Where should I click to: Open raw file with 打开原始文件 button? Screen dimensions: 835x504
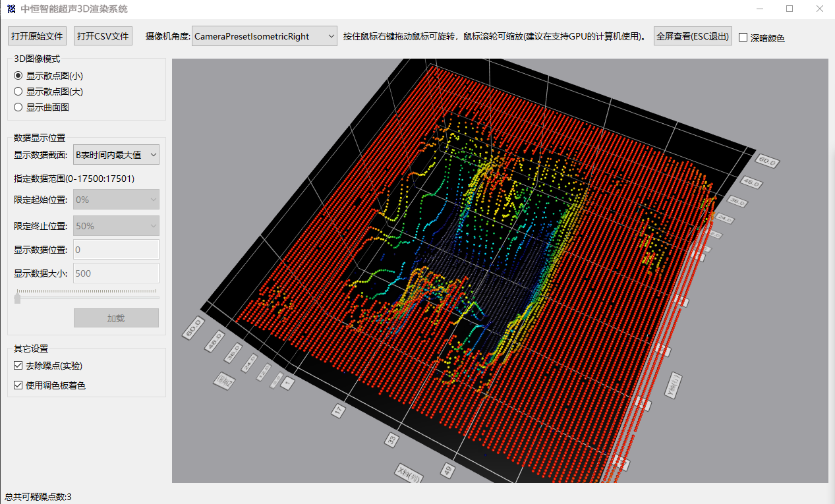37,36
